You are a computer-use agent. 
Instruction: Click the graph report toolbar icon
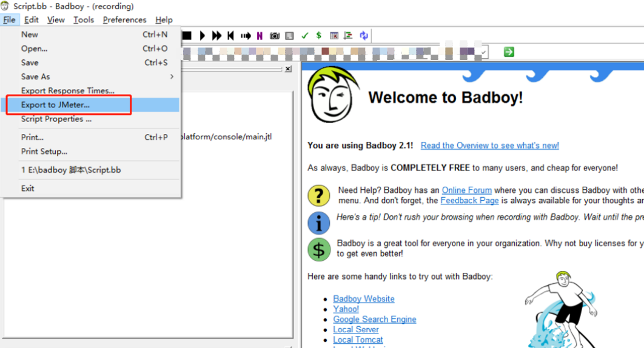pyautogui.click(x=348, y=36)
